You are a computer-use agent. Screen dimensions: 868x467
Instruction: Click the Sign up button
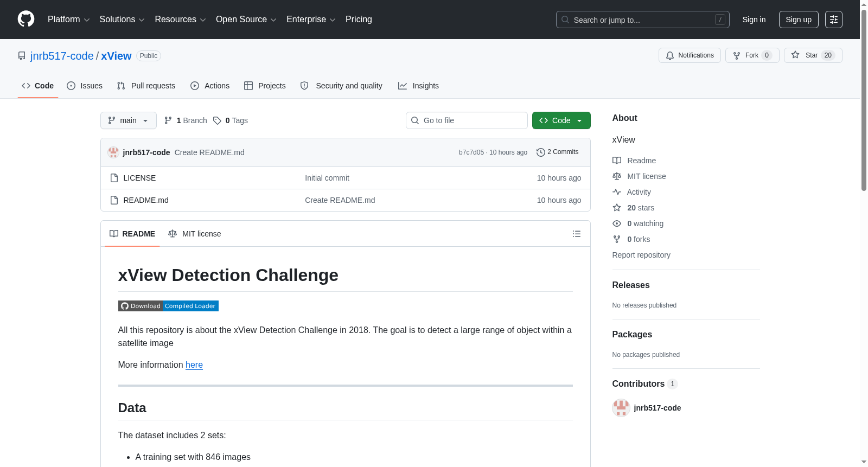(x=799, y=20)
